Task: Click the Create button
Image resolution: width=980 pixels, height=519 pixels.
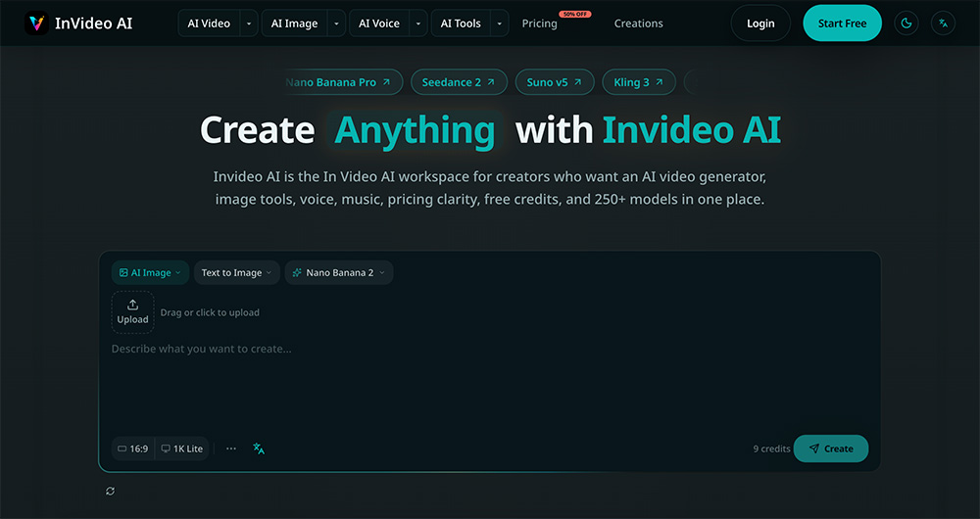Action: [831, 448]
